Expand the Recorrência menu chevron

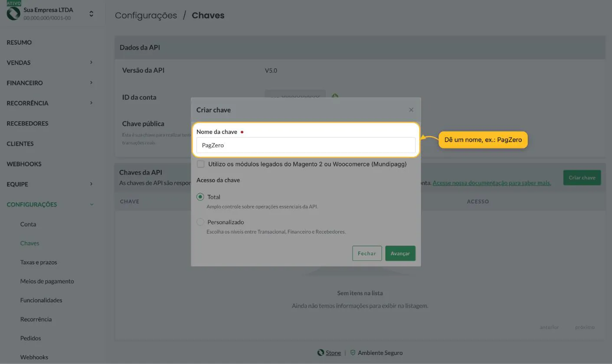point(91,103)
